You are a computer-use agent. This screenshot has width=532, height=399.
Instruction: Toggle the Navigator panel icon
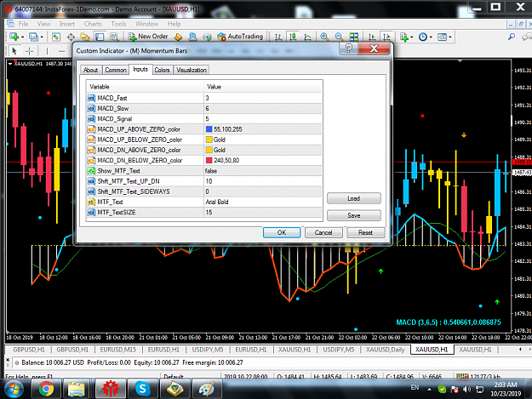click(x=85, y=37)
